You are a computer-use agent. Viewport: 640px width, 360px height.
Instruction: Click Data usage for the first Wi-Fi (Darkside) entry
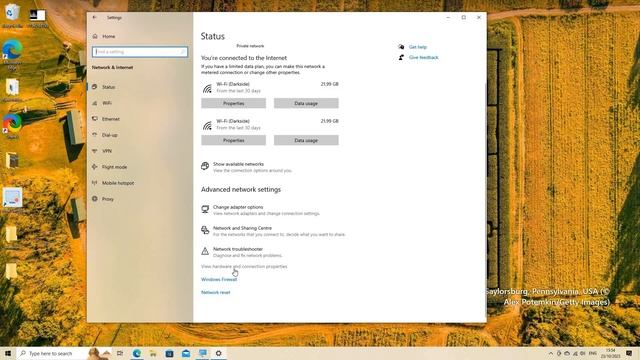click(306, 104)
